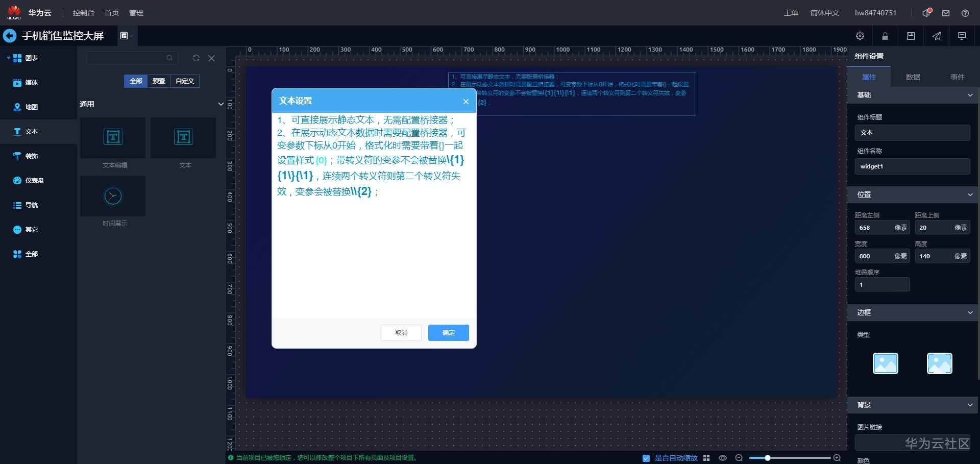Save project using the disk icon
The image size is (980, 464).
(911, 36)
